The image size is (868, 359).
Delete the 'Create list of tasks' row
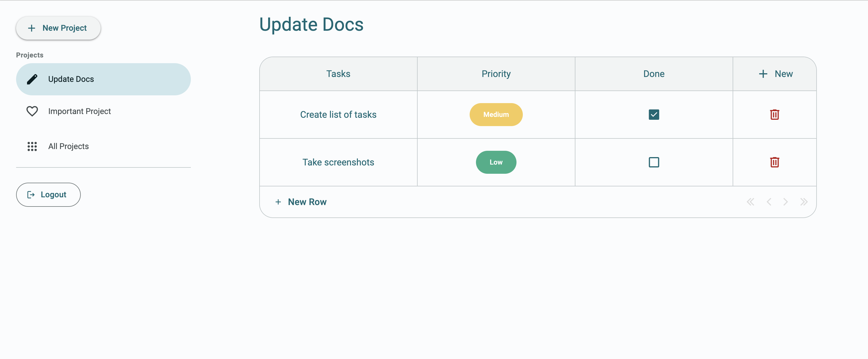(x=774, y=115)
